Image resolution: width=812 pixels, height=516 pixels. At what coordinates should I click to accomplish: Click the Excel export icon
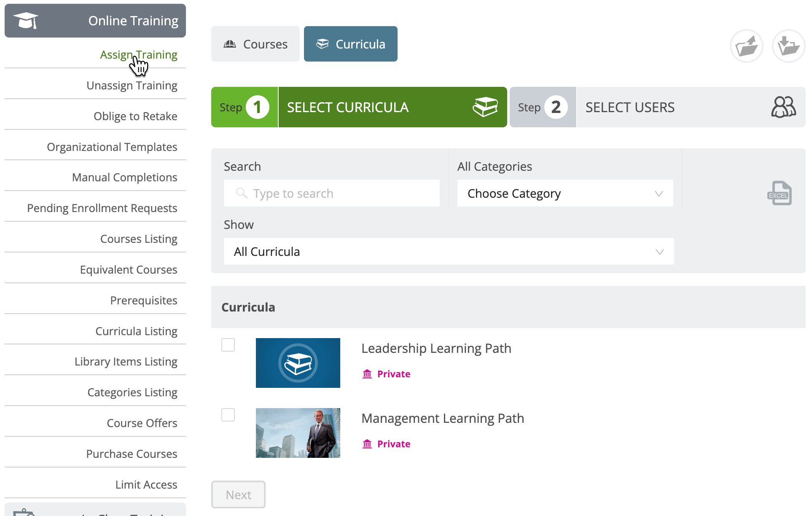click(x=779, y=193)
